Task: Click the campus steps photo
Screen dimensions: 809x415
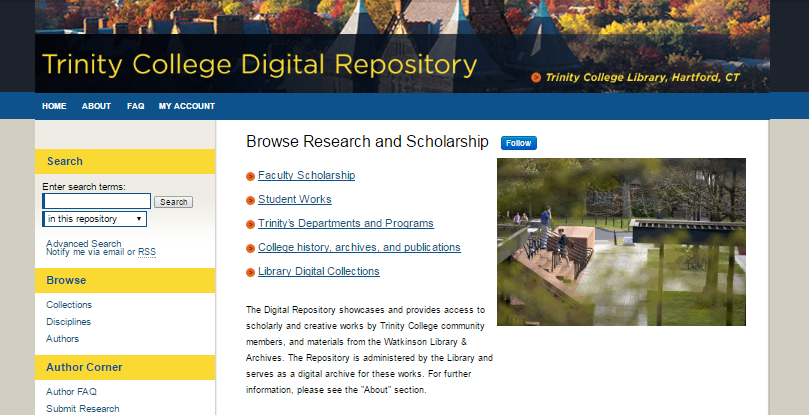Action: point(621,242)
